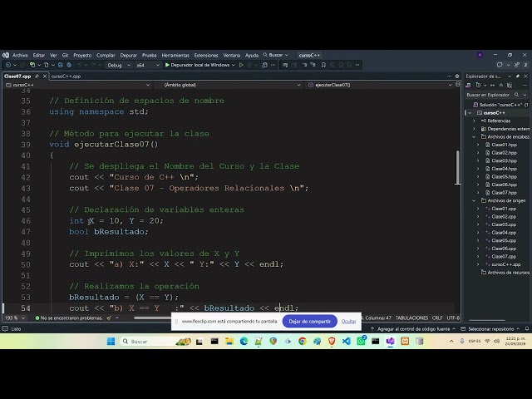Click the CRLF line ending indicator
The image size is (532, 399).
coord(437,318)
